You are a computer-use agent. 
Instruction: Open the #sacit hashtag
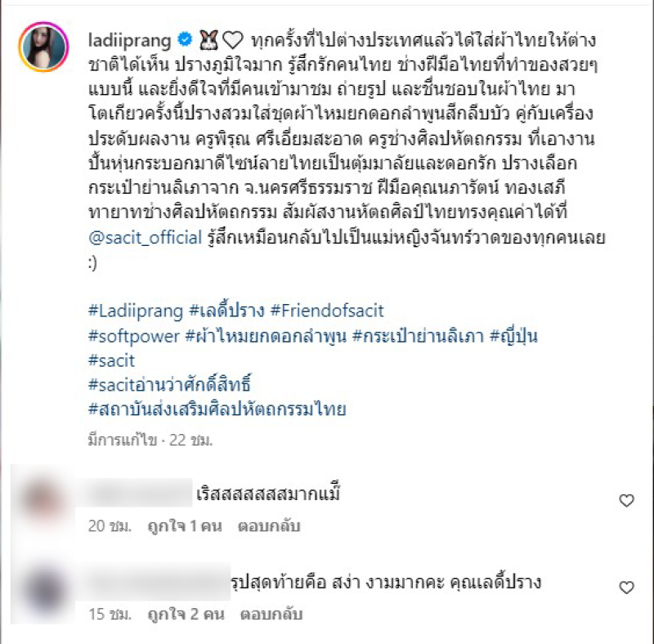(111, 360)
